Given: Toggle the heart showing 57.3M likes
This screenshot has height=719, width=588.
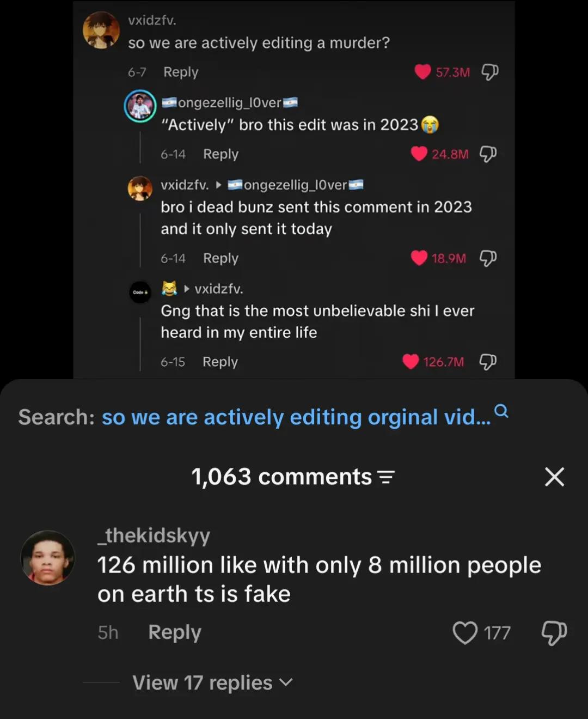Looking at the screenshot, I should [422, 72].
